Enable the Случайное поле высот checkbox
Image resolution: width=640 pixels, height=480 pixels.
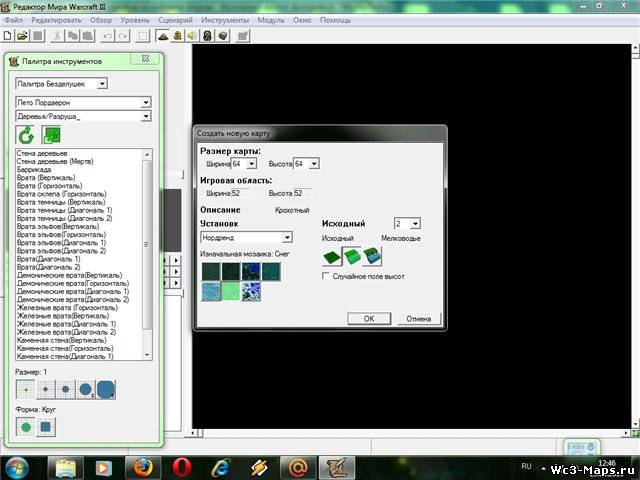[x=326, y=275]
